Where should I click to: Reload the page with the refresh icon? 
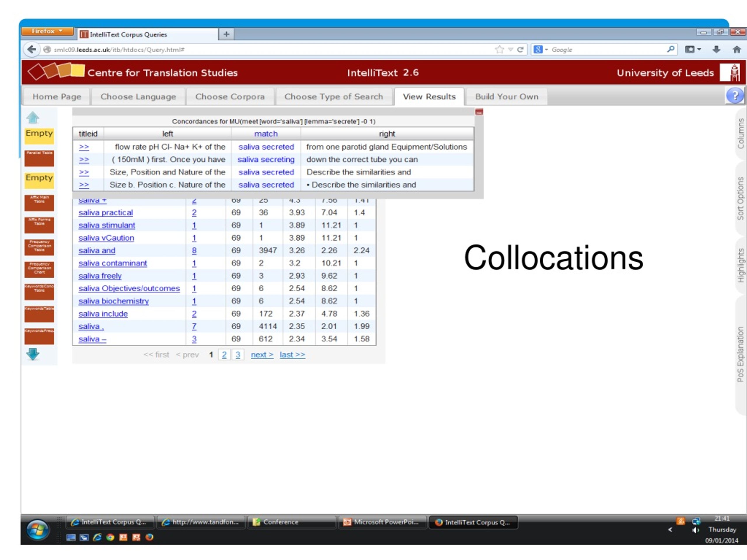click(x=520, y=50)
